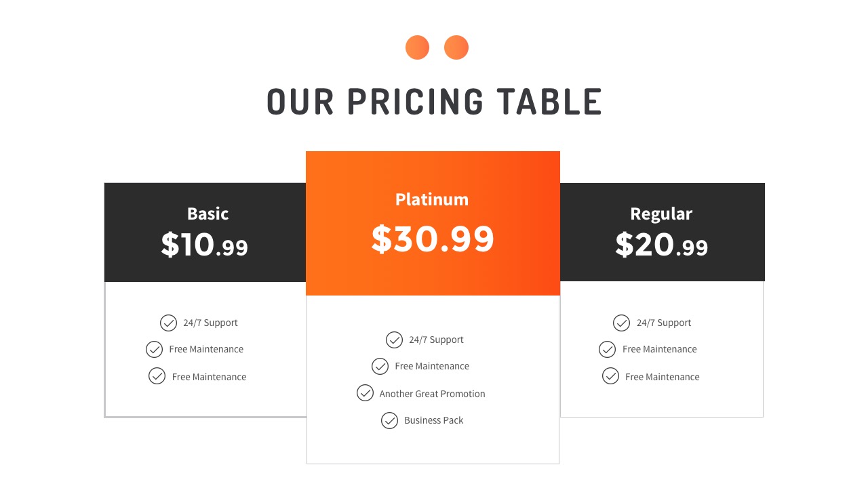Select the Business Pack checkmark icon

389,421
